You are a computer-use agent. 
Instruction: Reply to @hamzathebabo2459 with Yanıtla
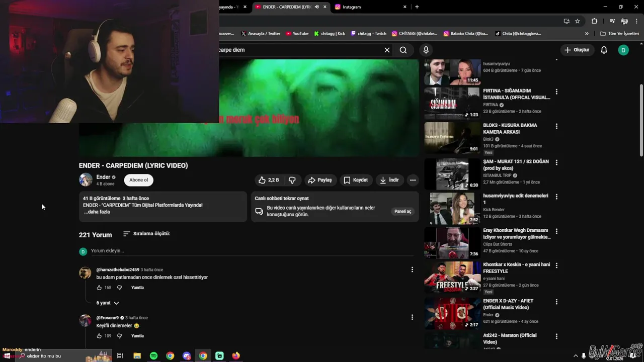(x=137, y=288)
